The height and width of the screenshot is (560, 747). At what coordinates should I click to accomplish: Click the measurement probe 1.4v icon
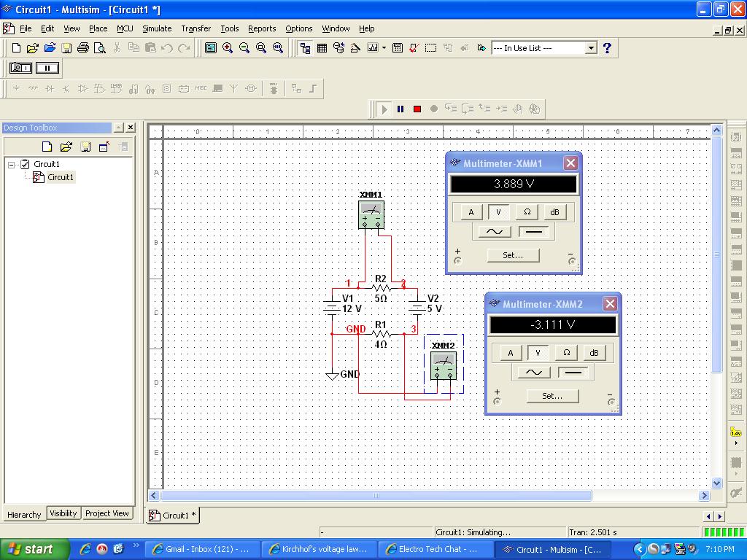point(736,433)
